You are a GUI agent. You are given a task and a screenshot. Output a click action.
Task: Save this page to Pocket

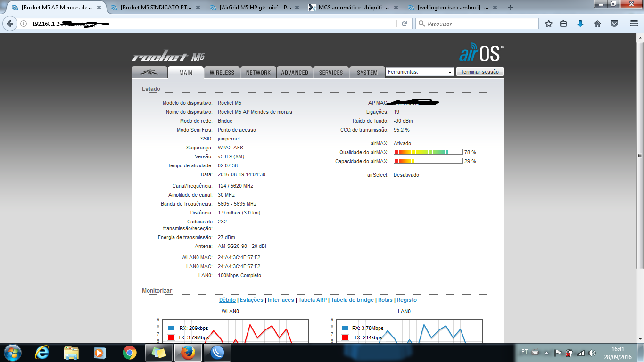coord(614,24)
